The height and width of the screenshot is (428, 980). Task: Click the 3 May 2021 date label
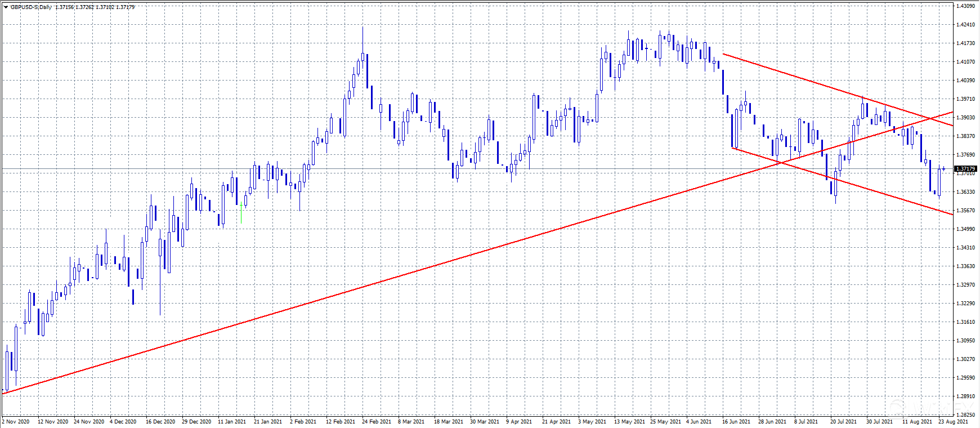point(592,421)
